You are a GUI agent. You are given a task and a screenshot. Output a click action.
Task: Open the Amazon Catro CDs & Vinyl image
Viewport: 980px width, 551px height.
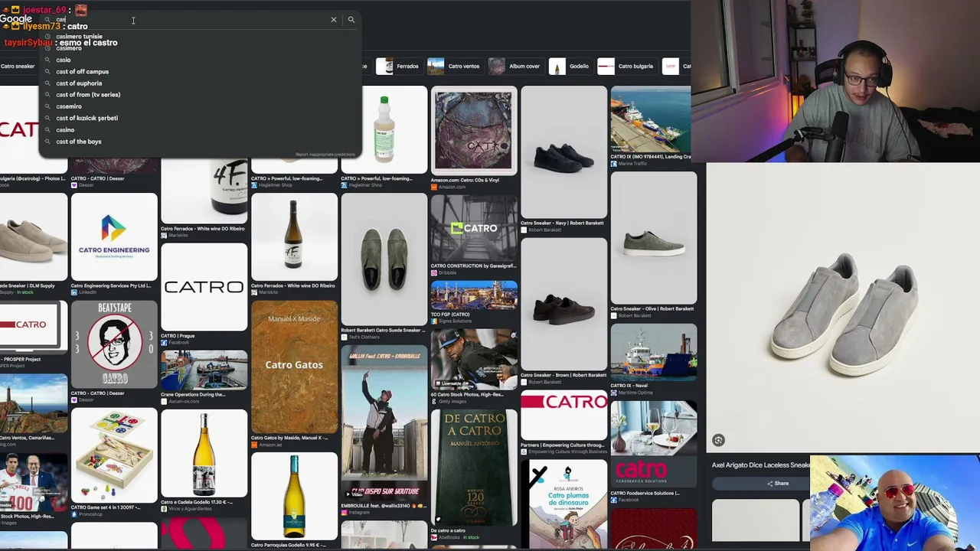[x=474, y=130]
